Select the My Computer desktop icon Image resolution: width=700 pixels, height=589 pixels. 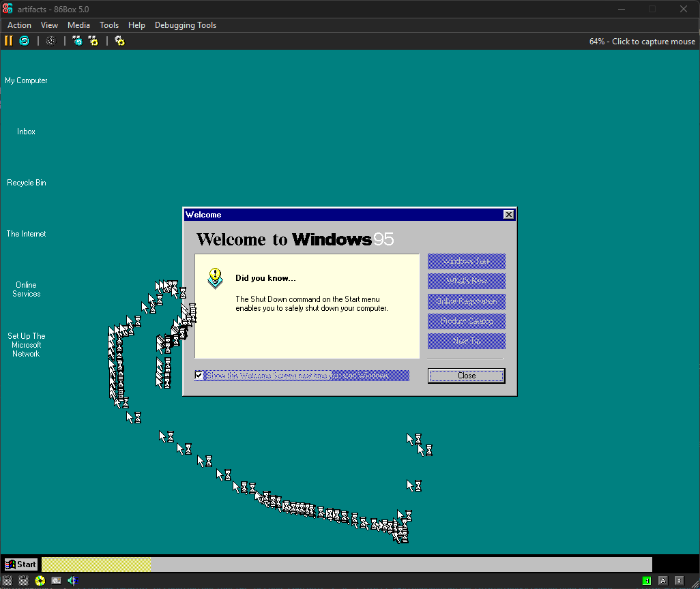26,80
